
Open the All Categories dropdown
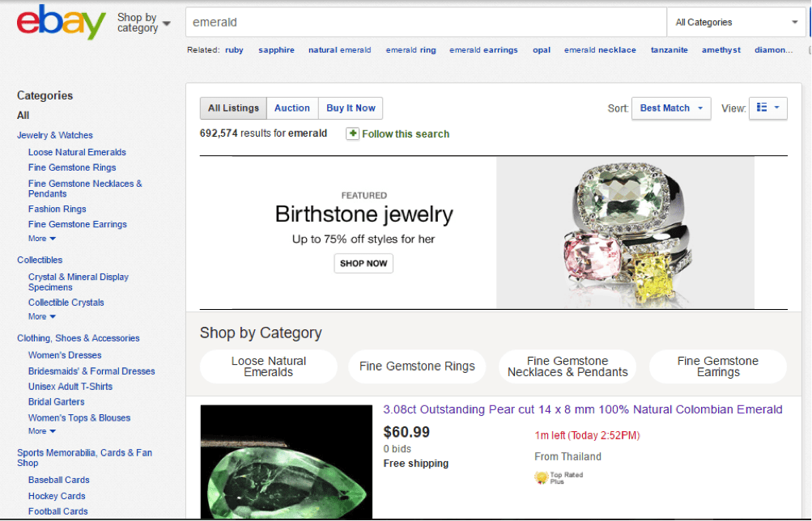click(x=736, y=23)
